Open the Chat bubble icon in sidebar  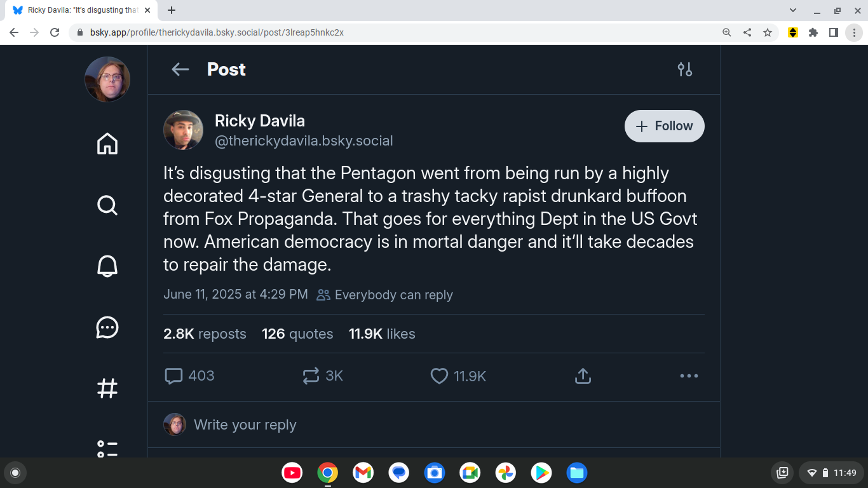(107, 327)
